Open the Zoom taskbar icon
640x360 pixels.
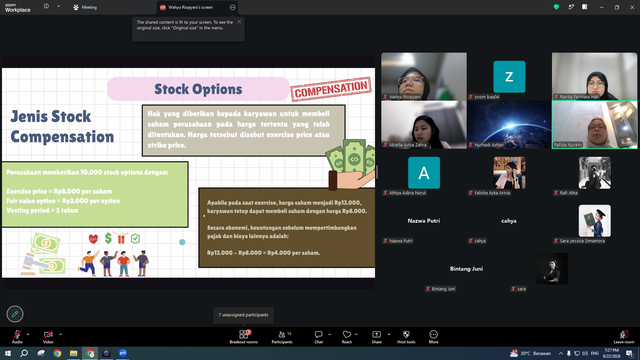[x=123, y=353]
